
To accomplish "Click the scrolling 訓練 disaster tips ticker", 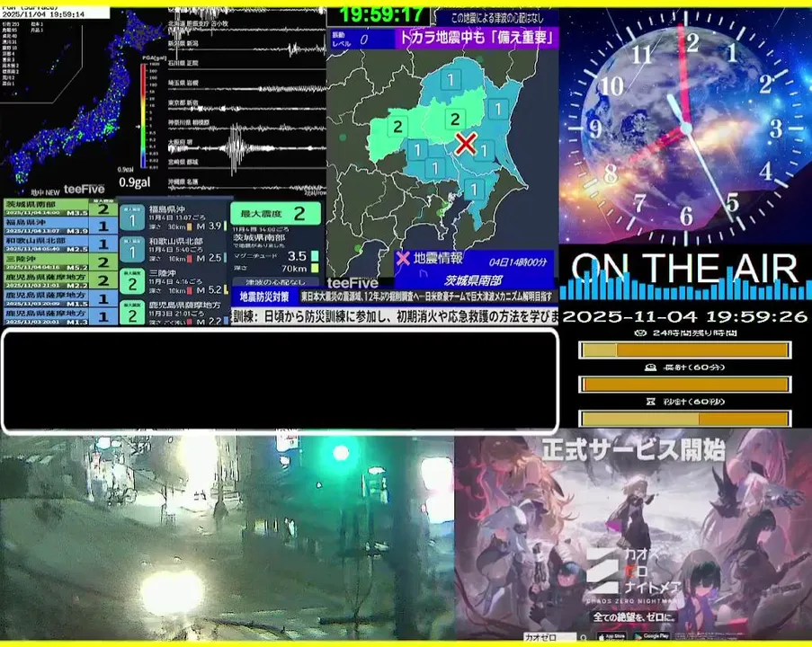I will (395, 316).
